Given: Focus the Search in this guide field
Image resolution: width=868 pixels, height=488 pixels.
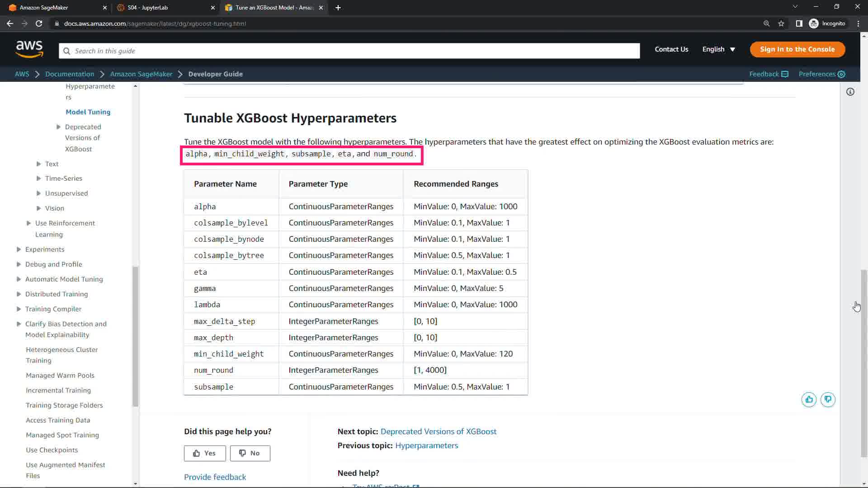Looking at the screenshot, I should (x=349, y=51).
